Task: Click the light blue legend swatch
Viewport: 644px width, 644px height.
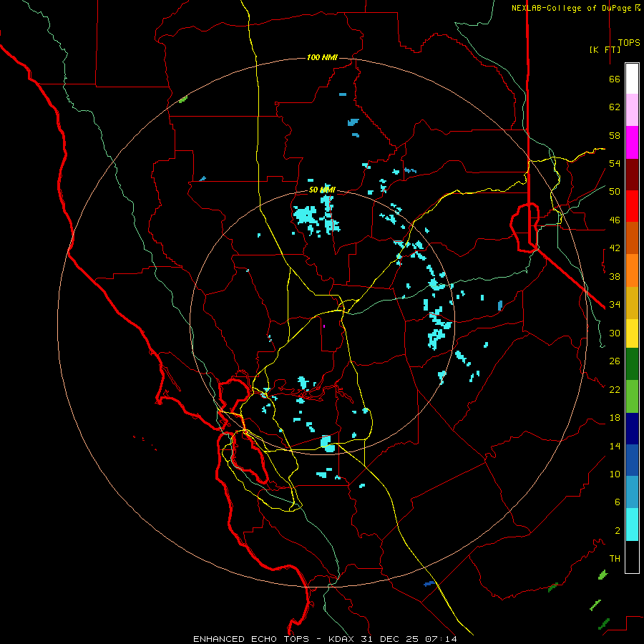Action: [x=632, y=492]
